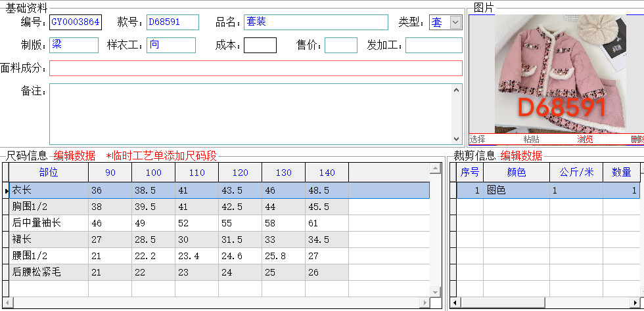Click the 成本 input box

pyautogui.click(x=260, y=45)
